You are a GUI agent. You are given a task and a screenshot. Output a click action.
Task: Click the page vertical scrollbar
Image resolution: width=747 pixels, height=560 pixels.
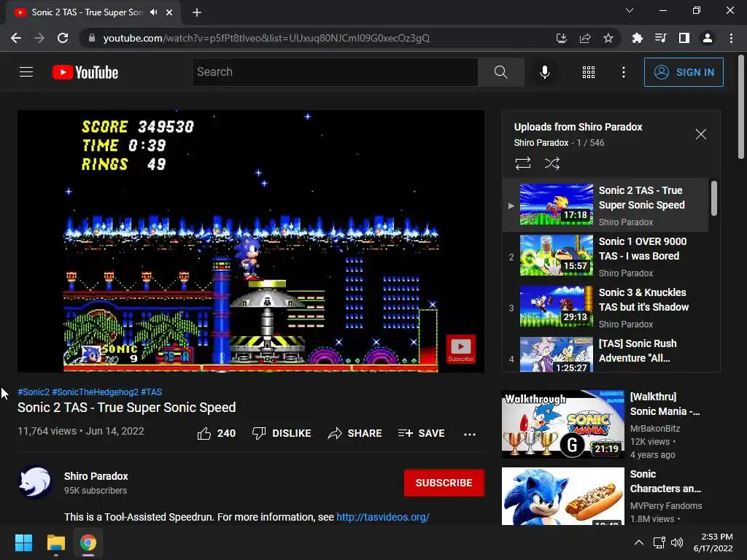tap(741, 106)
